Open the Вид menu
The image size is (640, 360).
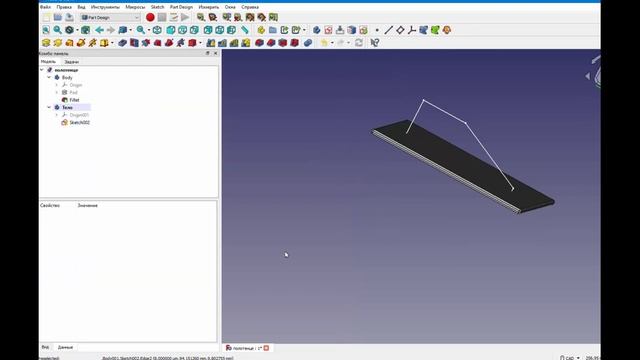tap(81, 7)
